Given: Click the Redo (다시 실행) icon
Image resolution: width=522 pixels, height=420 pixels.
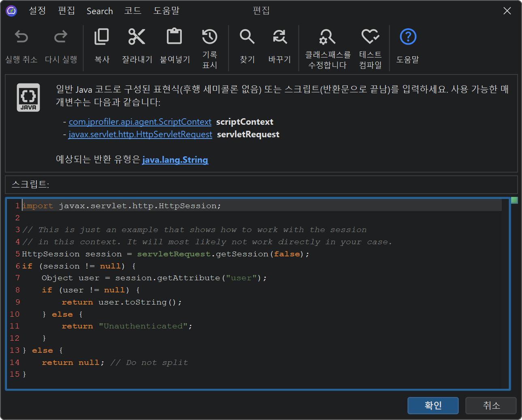Looking at the screenshot, I should [61, 37].
